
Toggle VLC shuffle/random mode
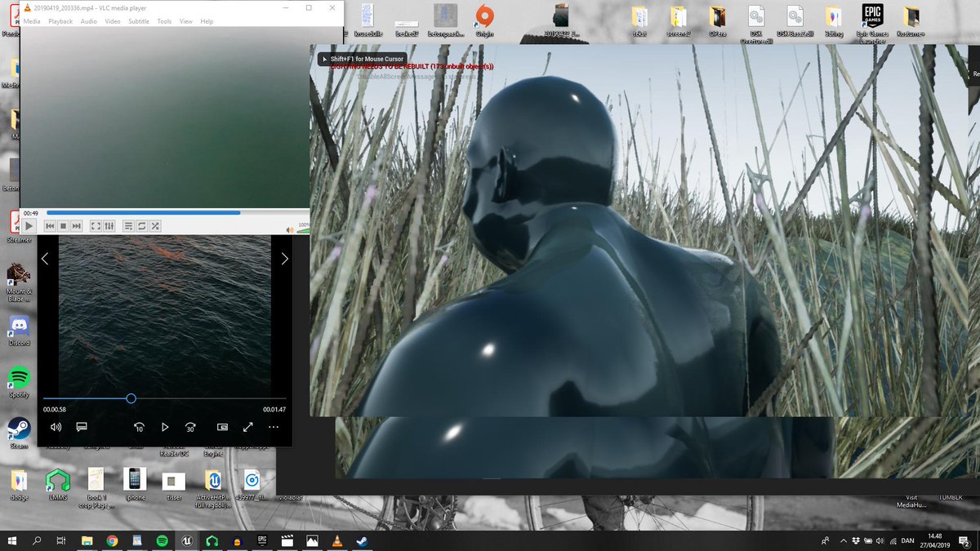[155, 225]
